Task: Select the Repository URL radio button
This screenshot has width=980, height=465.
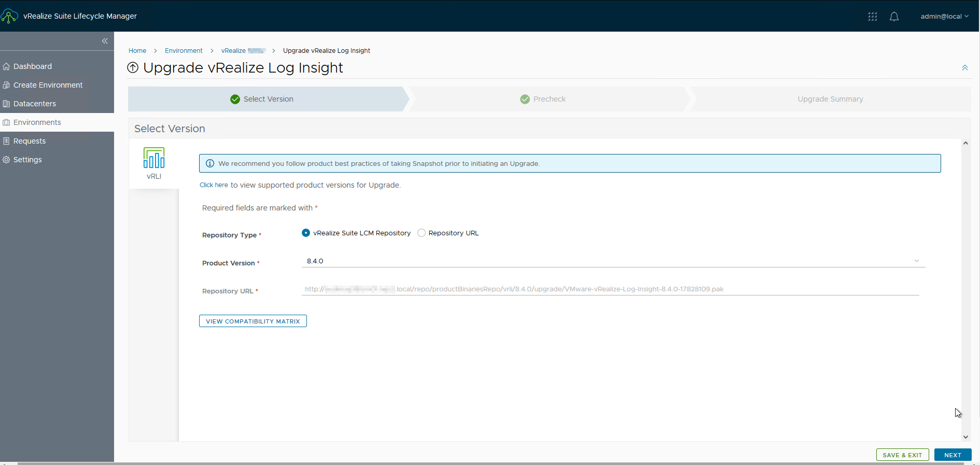Action: coord(422,233)
